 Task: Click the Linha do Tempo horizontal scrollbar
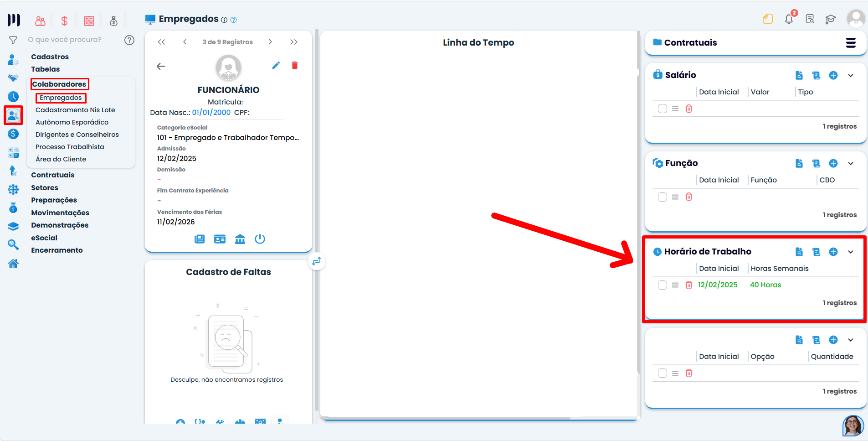click(x=446, y=418)
